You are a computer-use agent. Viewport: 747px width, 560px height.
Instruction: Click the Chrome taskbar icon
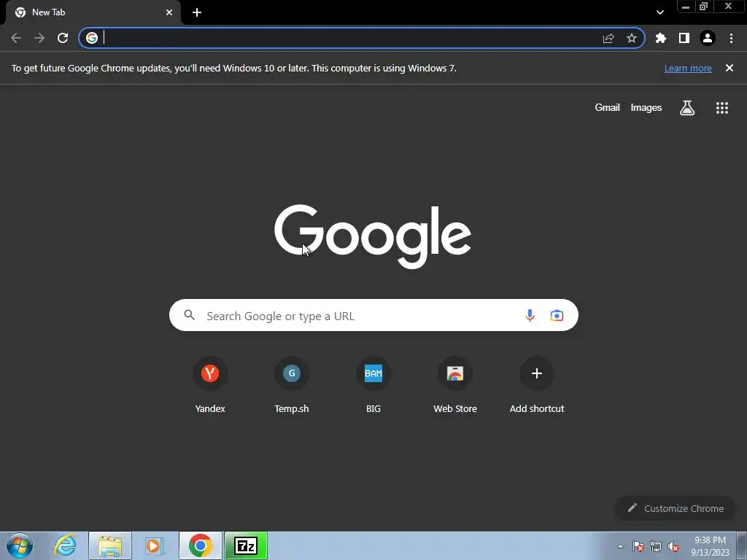click(201, 545)
